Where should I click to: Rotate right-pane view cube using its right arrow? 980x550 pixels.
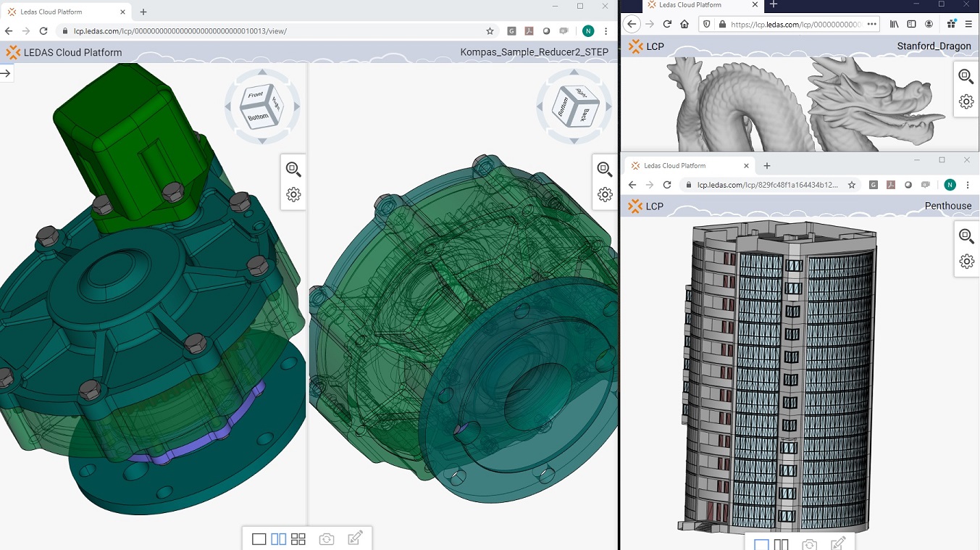click(608, 107)
